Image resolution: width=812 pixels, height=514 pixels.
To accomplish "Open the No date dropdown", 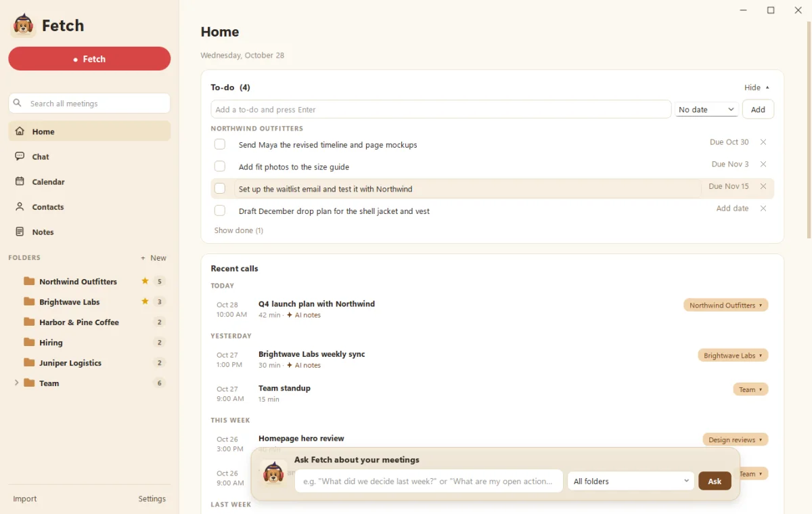I will (x=706, y=109).
